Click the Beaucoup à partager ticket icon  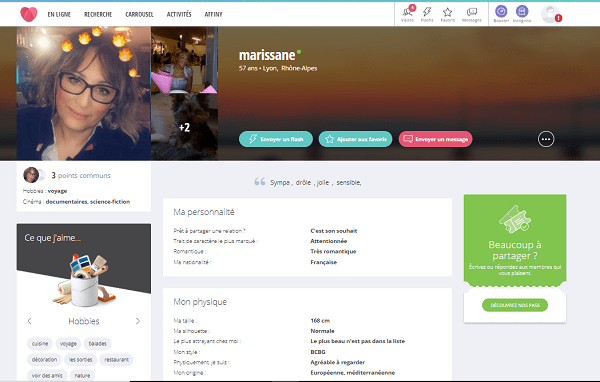pyautogui.click(x=515, y=219)
